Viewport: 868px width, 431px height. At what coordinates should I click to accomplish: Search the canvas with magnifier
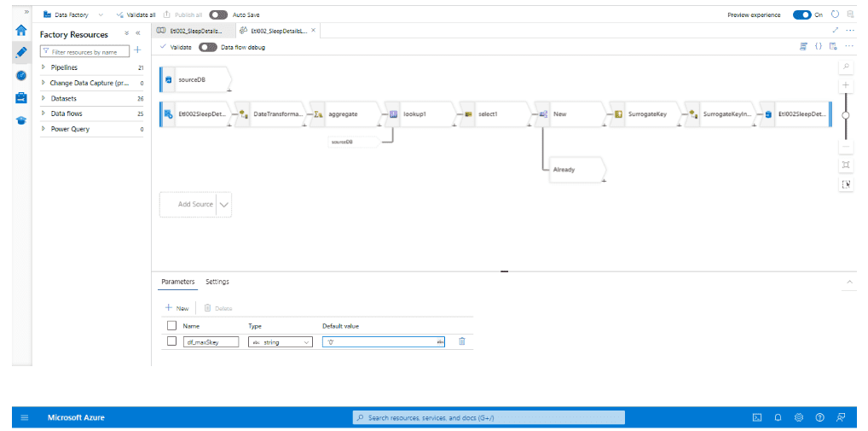(845, 67)
